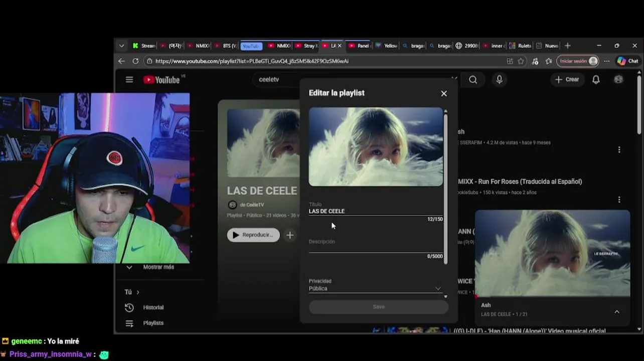
Task: Click the LAS DE CEELE 1 / 21 text
Action: tap(505, 314)
